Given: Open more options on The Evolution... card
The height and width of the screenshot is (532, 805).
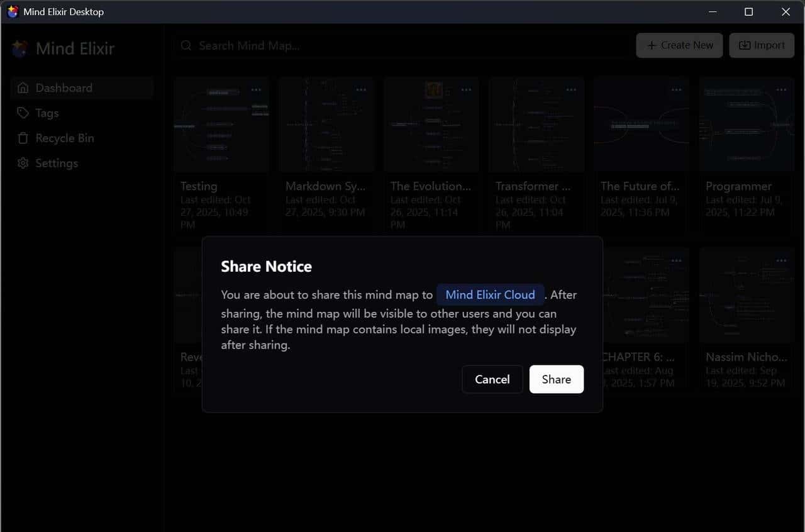Looking at the screenshot, I should (466, 90).
